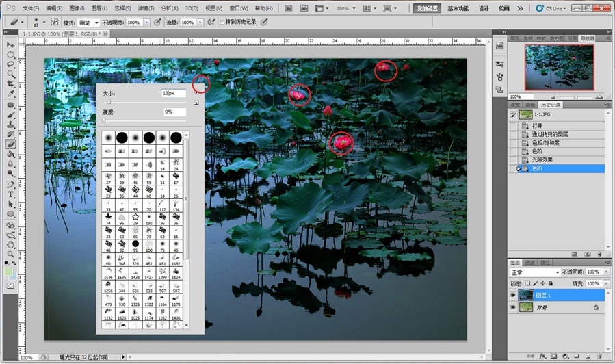Click the 硬度 hardness slider
This screenshot has width=615, height=364.
[x=104, y=120]
